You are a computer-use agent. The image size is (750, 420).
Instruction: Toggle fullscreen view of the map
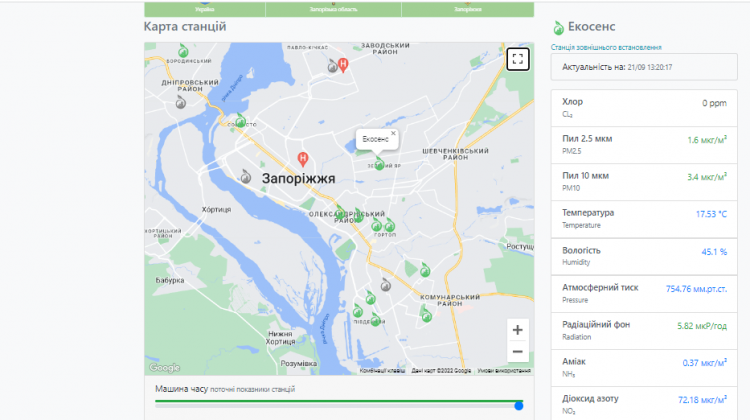point(517,58)
